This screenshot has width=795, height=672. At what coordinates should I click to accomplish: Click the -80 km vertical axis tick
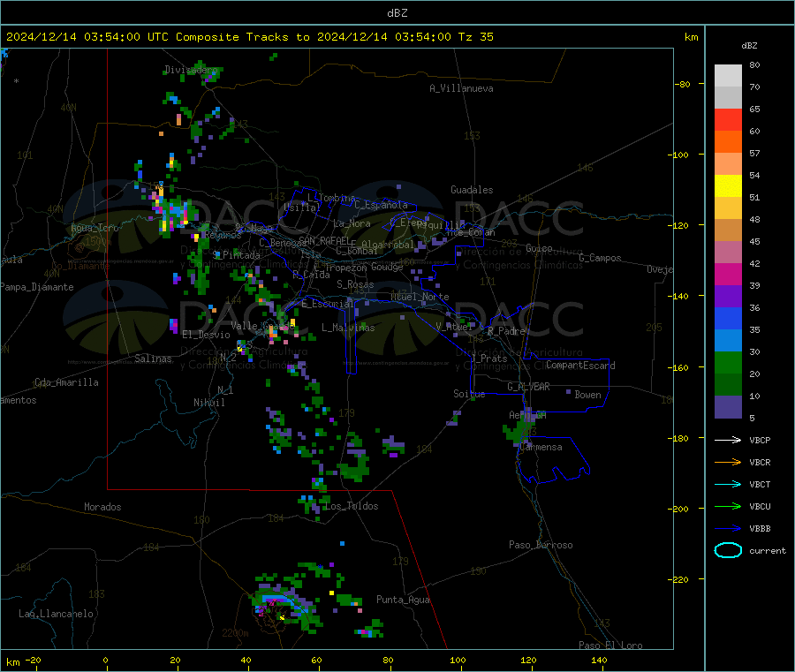pos(683,84)
